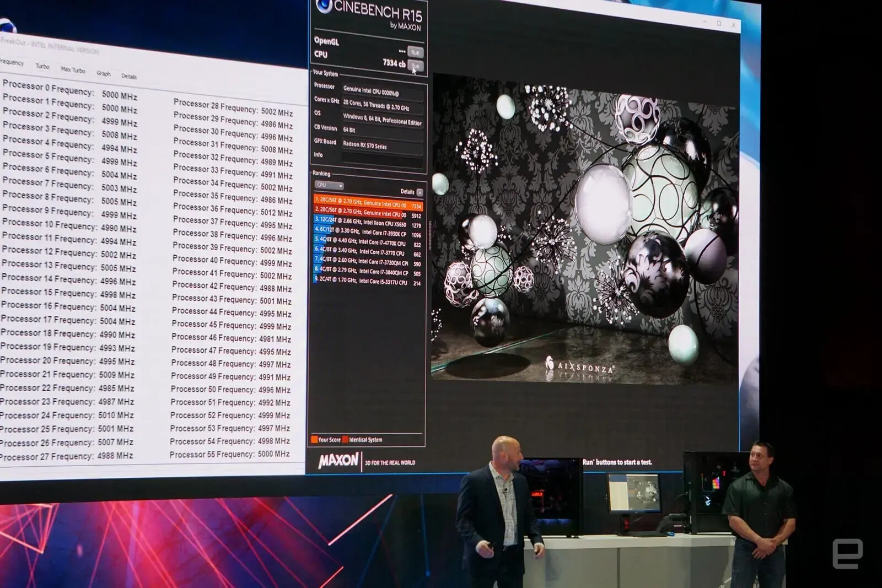Image resolution: width=882 pixels, height=588 pixels.
Task: Run the CPU benchmark in Cinebench
Action: tap(416, 66)
